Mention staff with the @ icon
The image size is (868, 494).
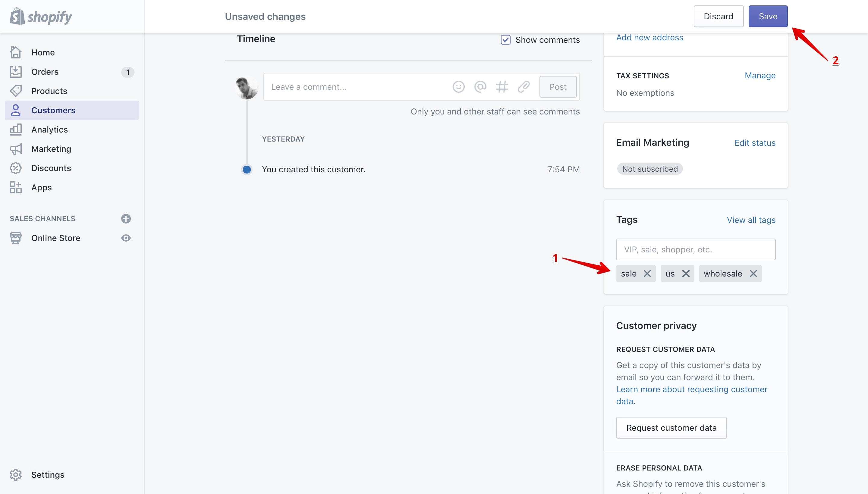[480, 87]
